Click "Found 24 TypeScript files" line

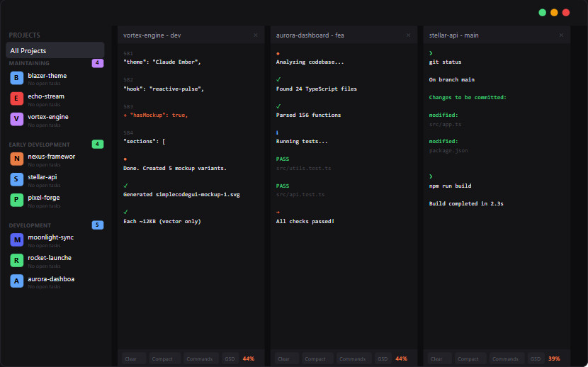click(x=317, y=89)
